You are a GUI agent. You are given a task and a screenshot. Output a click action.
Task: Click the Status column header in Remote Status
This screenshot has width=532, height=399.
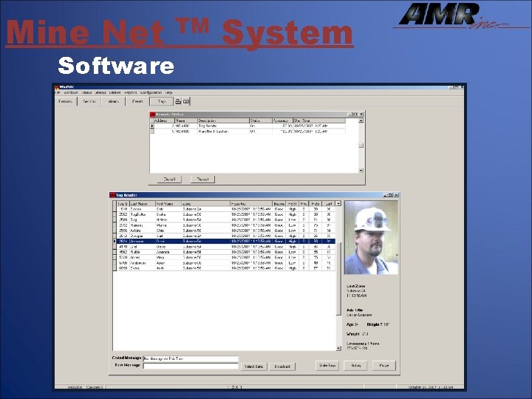click(x=261, y=120)
